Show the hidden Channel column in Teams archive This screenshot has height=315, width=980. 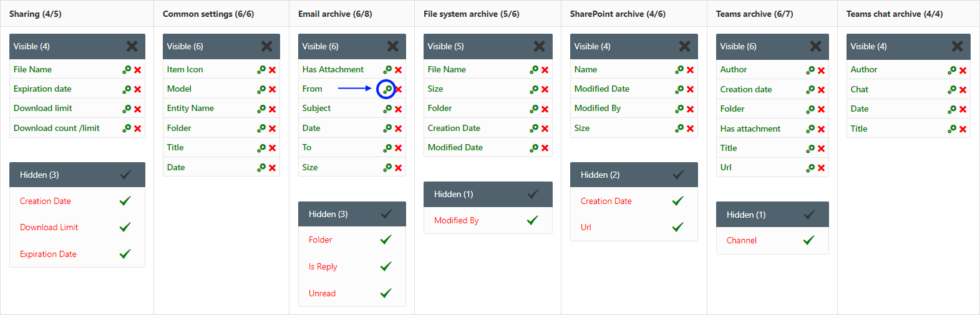click(808, 240)
